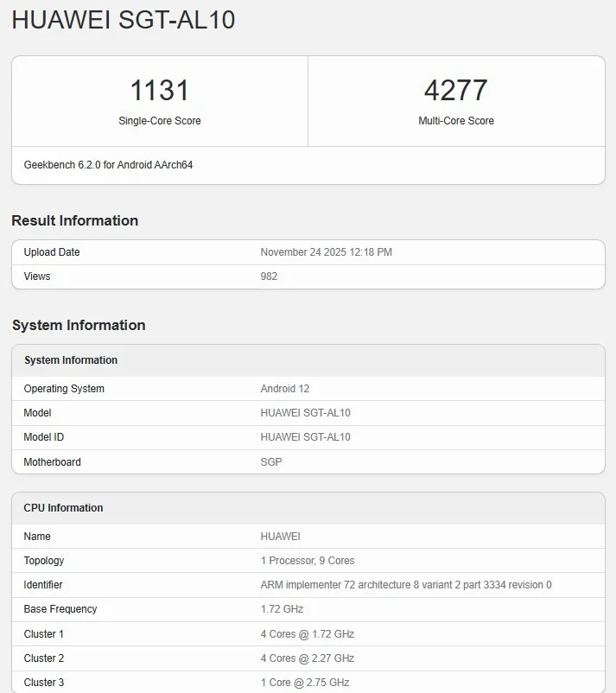Click the Cluster 2 value 4 Cores @ 2.27 GHz

(x=307, y=658)
